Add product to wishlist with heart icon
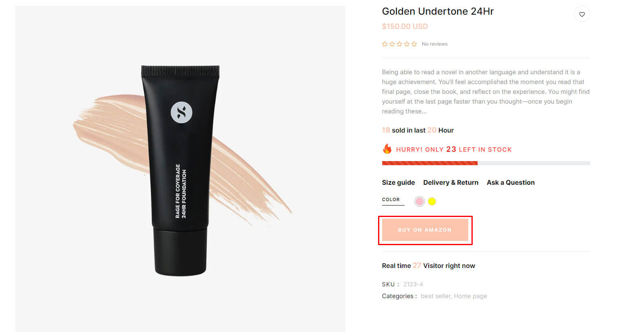 click(x=582, y=14)
